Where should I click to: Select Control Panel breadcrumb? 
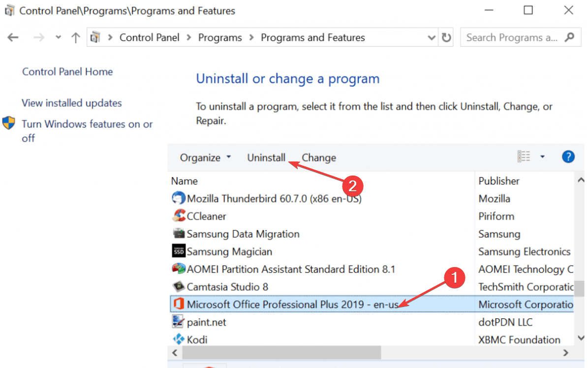tap(150, 37)
